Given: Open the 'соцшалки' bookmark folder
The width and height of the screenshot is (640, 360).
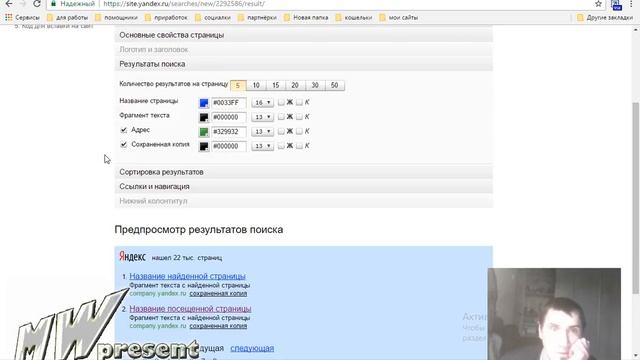Looking at the screenshot, I should point(213,18).
